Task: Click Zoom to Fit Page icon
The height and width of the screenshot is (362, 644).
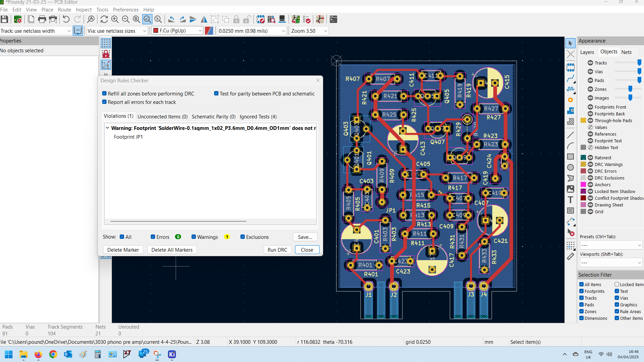Action: pyautogui.click(x=137, y=19)
